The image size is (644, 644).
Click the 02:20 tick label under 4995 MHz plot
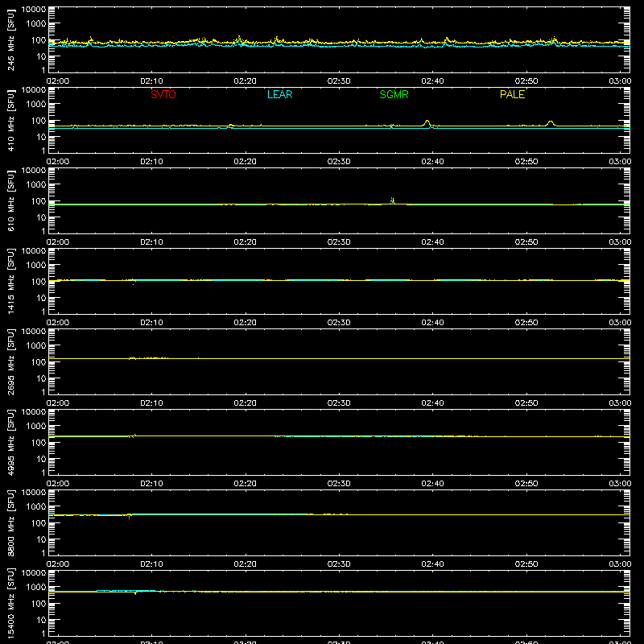[246, 484]
